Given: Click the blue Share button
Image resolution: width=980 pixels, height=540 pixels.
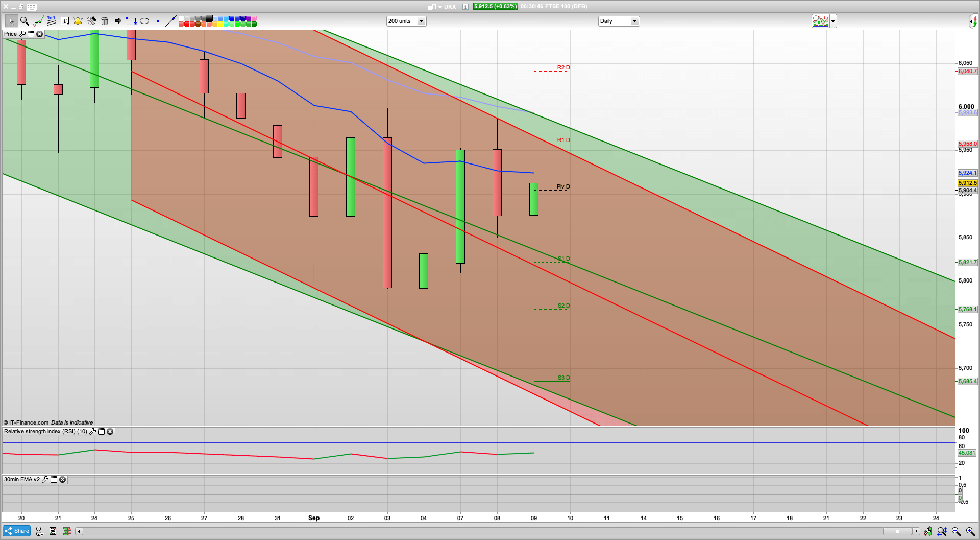Looking at the screenshot, I should pos(16,531).
